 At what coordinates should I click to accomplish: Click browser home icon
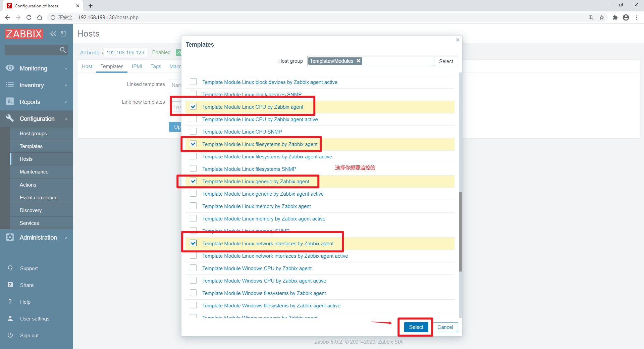tap(40, 17)
